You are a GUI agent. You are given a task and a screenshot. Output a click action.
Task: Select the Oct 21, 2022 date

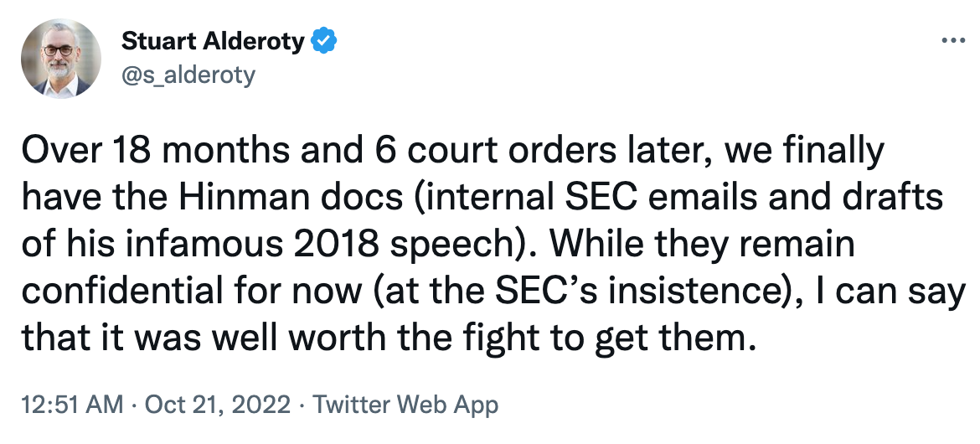click(217, 405)
